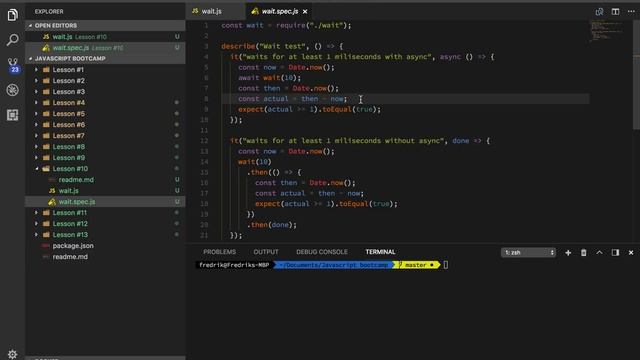The image size is (640, 360).
Task: Expand the Lesson #4 folder
Action: (x=105, y=103)
